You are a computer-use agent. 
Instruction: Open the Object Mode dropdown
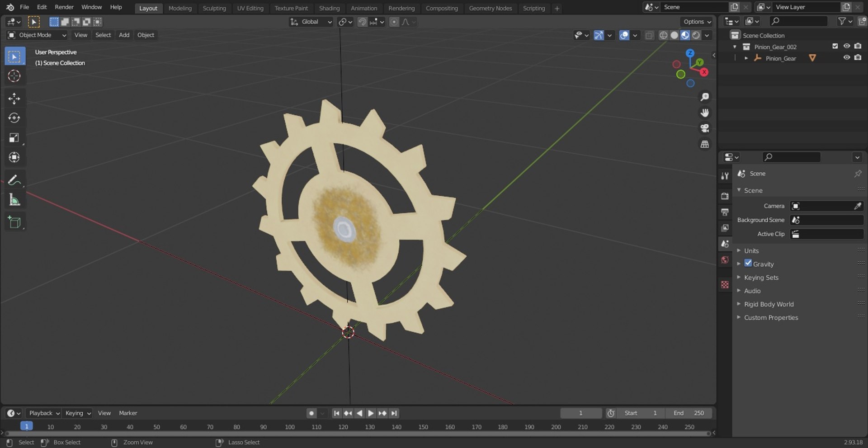pyautogui.click(x=37, y=35)
